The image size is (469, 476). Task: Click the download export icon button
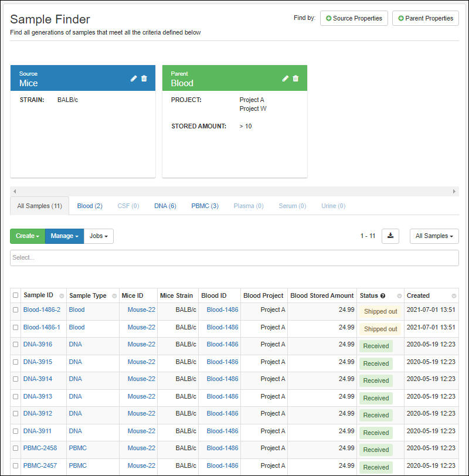(390, 236)
